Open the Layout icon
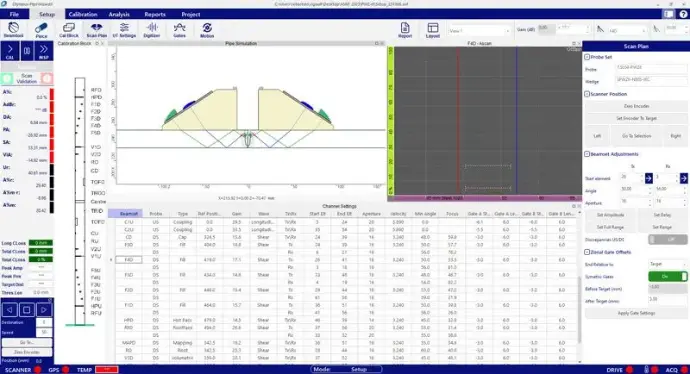The height and width of the screenshot is (374, 690). [433, 30]
